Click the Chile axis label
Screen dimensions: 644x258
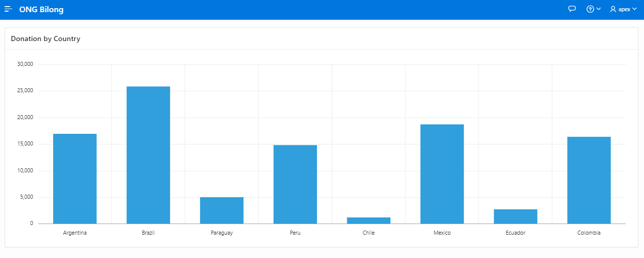point(369,233)
